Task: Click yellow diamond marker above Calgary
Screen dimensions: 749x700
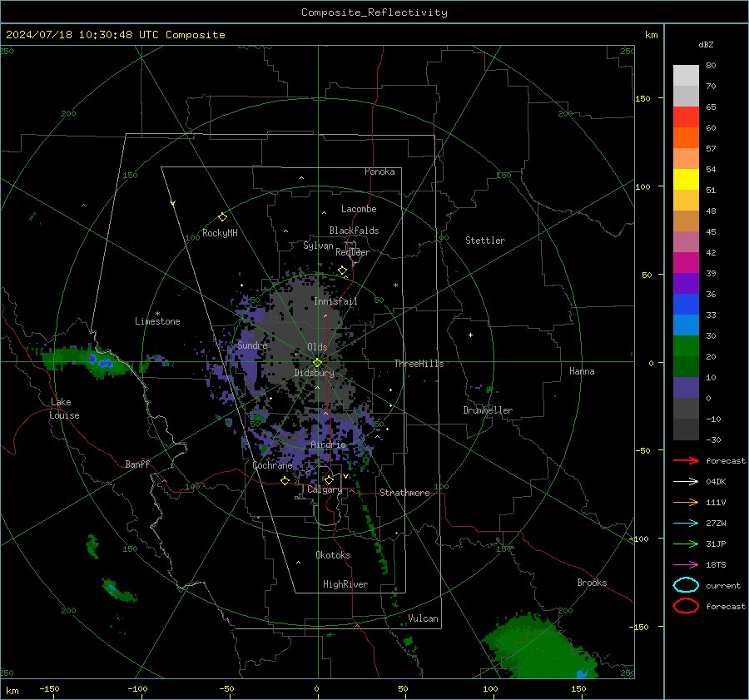Action: (x=329, y=479)
